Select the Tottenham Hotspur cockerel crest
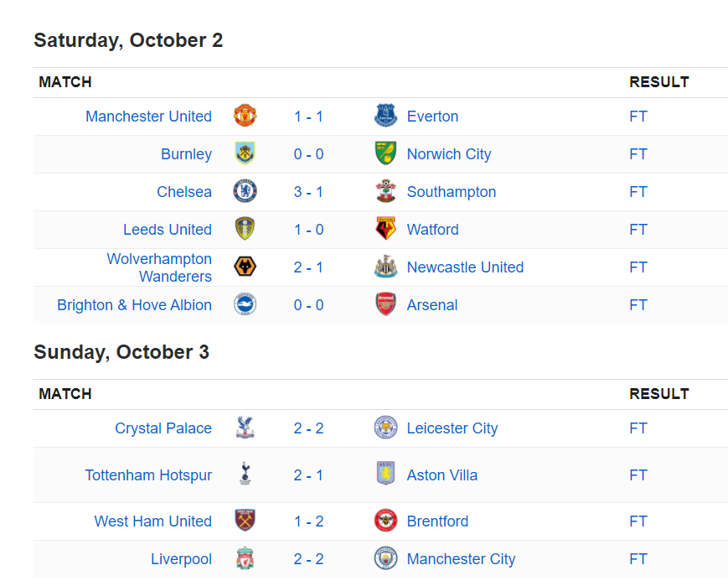 pyautogui.click(x=245, y=474)
